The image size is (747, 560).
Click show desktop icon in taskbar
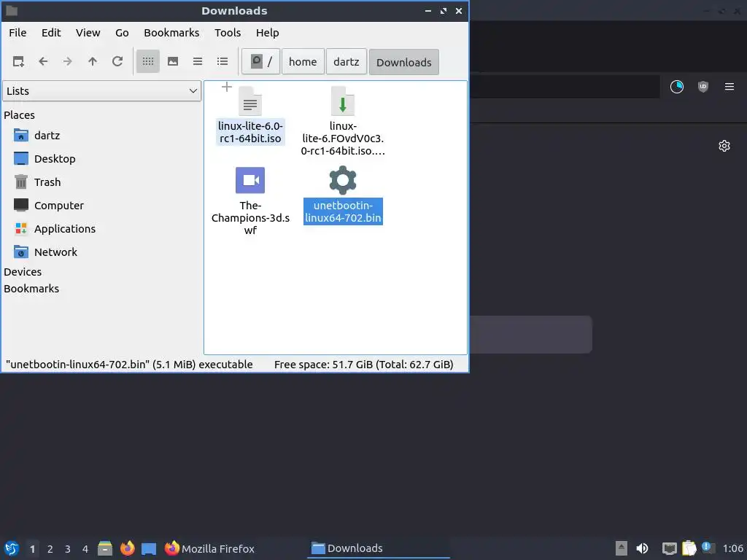149,548
